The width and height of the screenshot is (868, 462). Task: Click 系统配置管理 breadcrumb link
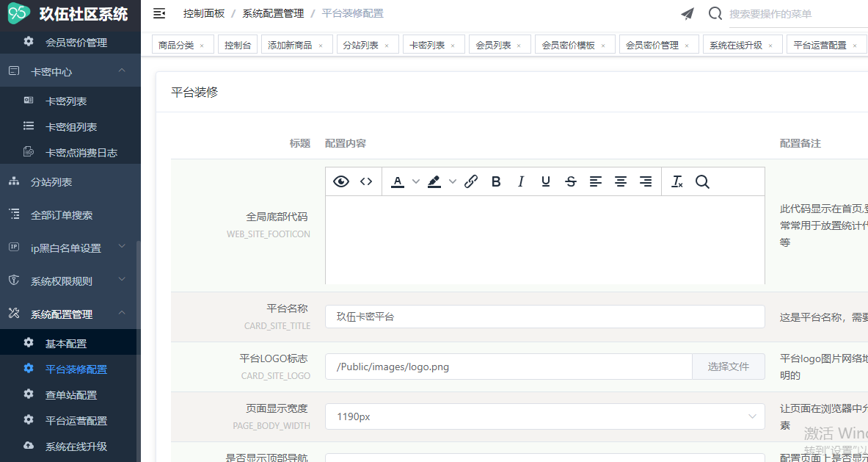tap(274, 13)
